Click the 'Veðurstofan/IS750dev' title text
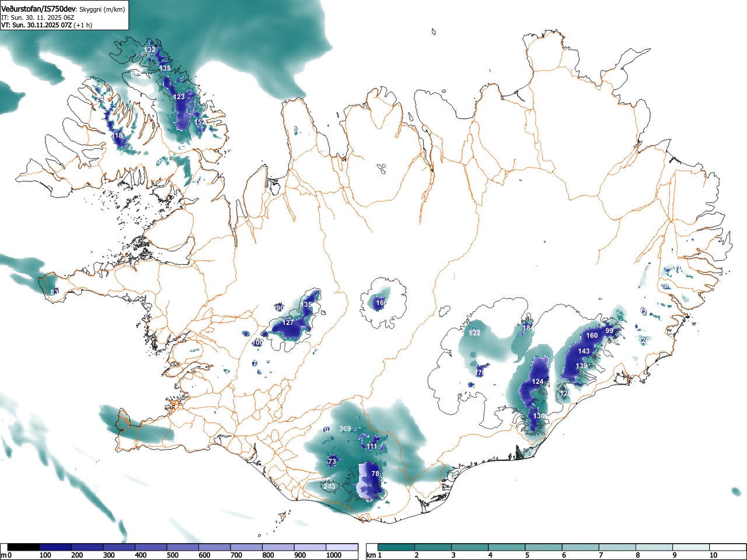 pos(39,9)
